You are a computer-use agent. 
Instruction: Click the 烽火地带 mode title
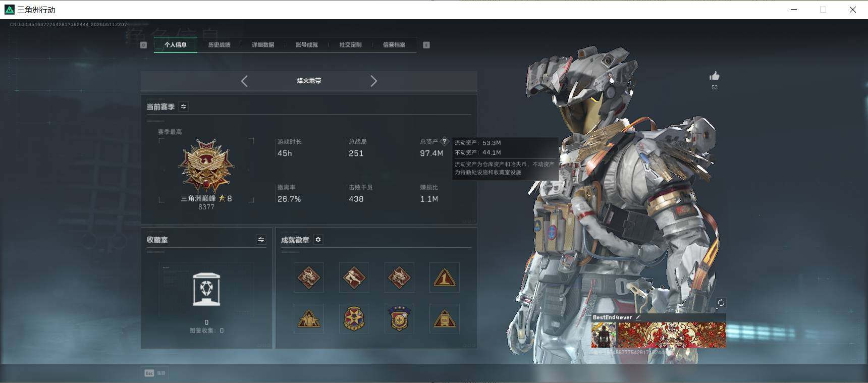[309, 81]
